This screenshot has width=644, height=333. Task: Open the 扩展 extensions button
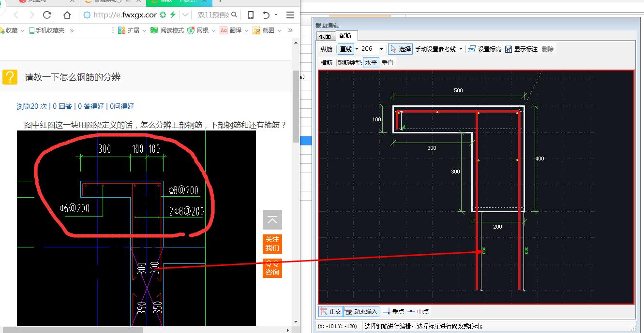pyautogui.click(x=129, y=30)
